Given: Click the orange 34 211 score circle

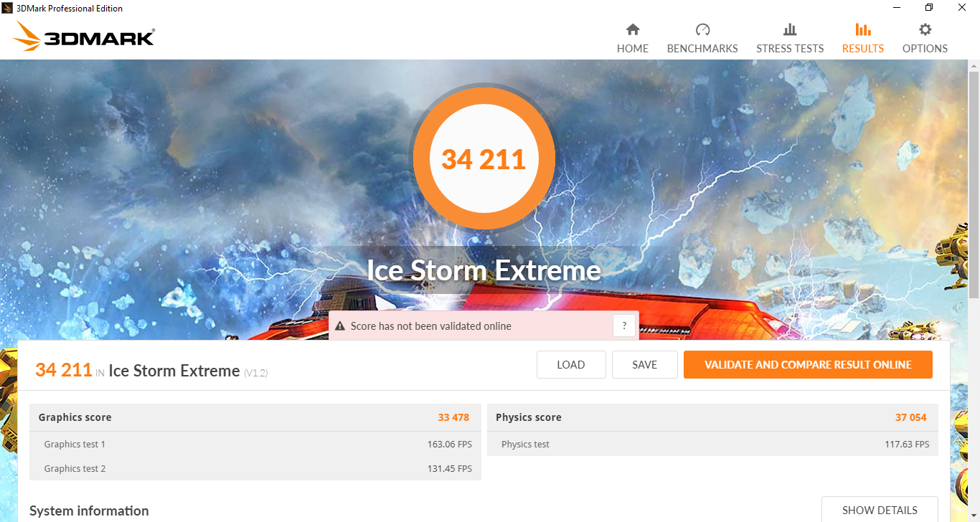Looking at the screenshot, I should pyautogui.click(x=484, y=158).
